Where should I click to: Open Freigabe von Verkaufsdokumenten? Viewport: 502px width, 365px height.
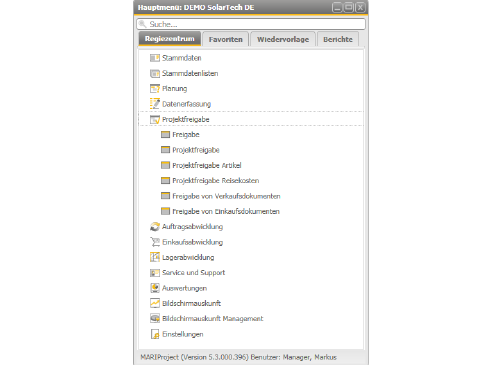coord(226,196)
